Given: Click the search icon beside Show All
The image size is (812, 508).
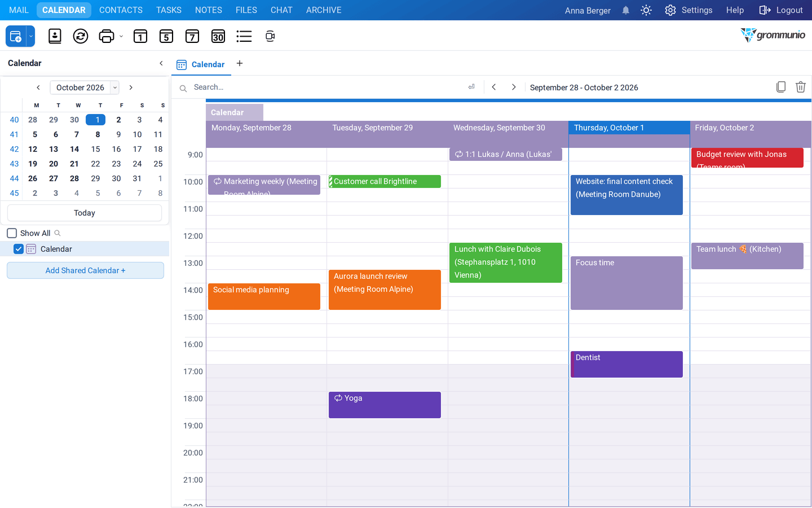Looking at the screenshot, I should coord(58,233).
